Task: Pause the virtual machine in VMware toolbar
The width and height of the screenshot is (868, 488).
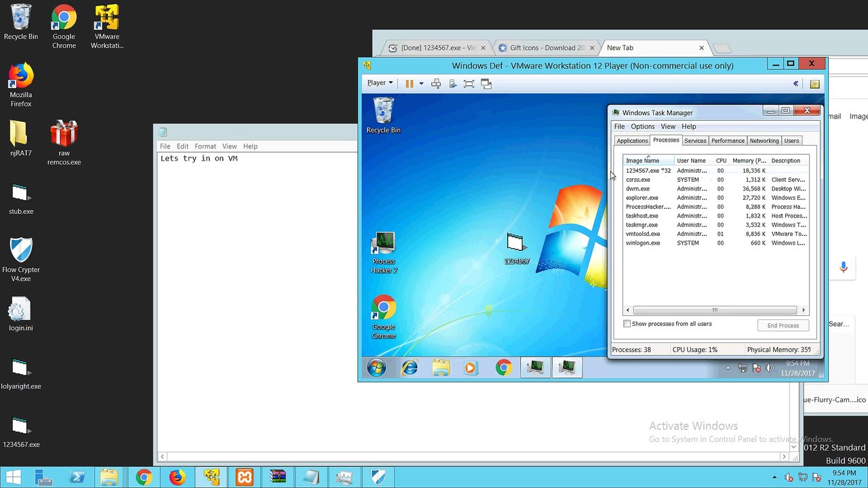Action: point(410,83)
